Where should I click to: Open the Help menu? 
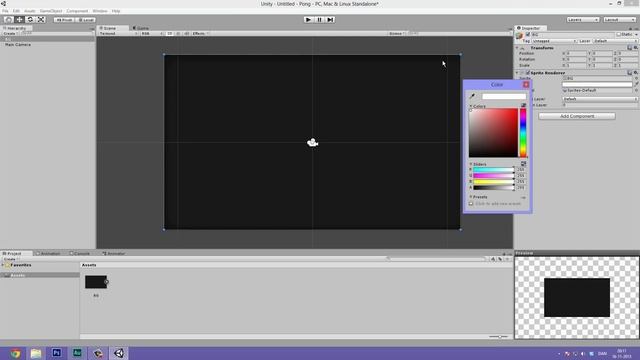[x=116, y=11]
